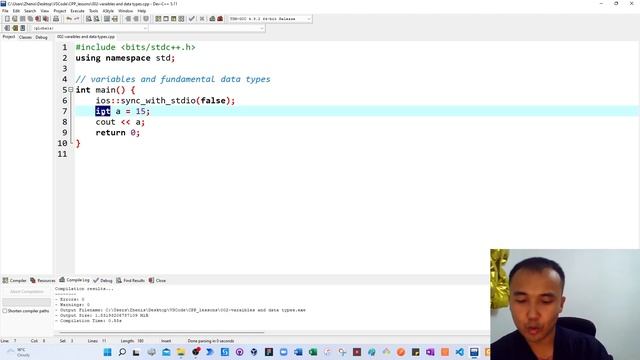Collapse the main() fold marker at line 5
The width and height of the screenshot is (640, 360).
pyautogui.click(x=71, y=90)
